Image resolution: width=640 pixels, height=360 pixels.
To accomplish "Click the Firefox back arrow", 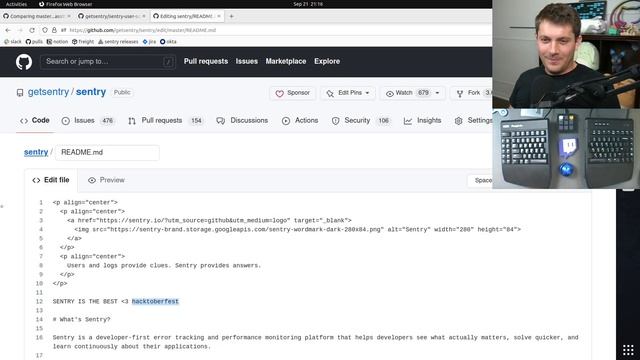I will [8, 30].
